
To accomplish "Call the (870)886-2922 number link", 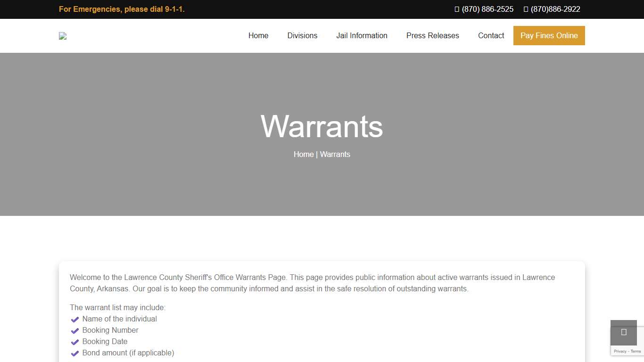I will 555,9.
